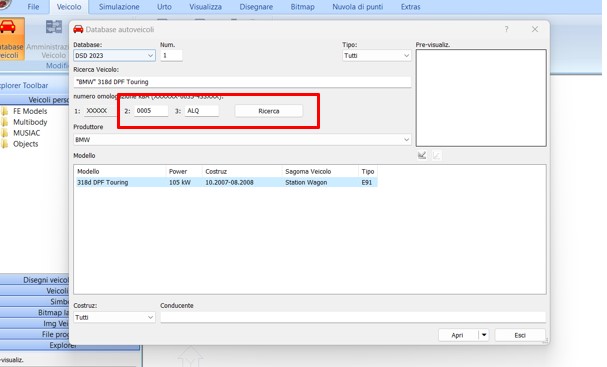The width and height of the screenshot is (607, 367).
Task: Open the Urto tab
Action: point(164,7)
